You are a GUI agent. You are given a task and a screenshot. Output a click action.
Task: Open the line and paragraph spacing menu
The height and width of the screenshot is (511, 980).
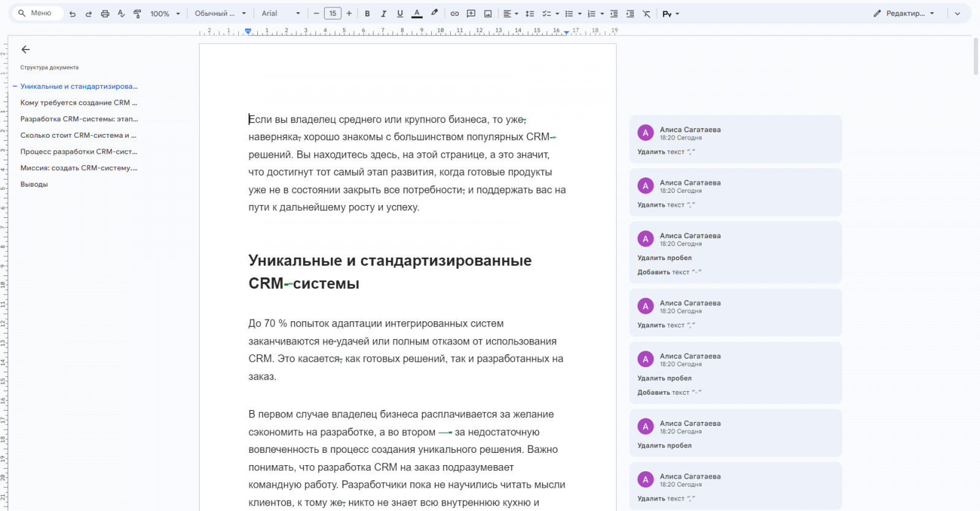click(x=530, y=13)
